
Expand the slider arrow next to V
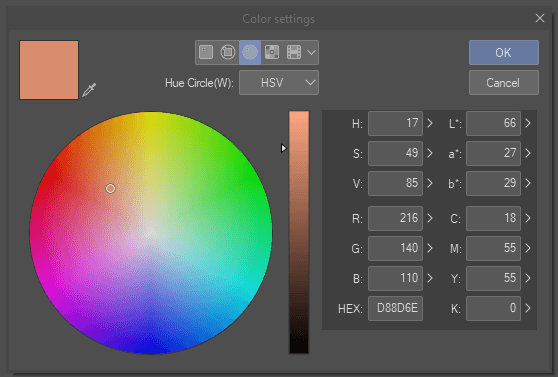(430, 183)
